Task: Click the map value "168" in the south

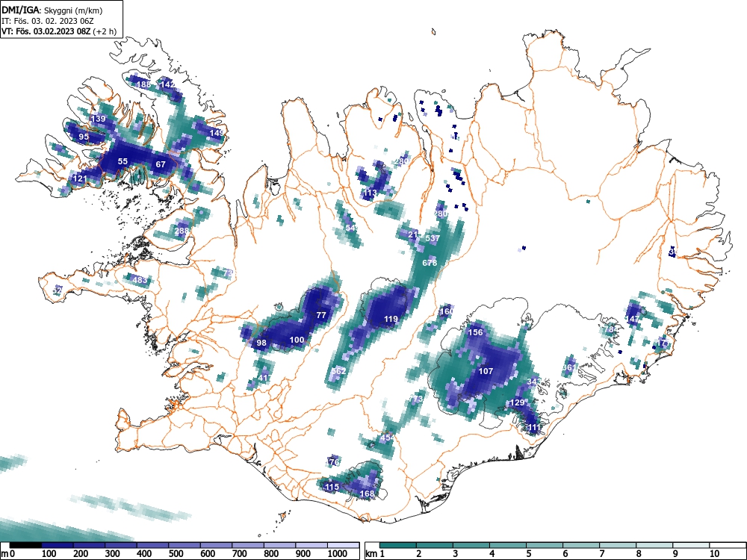Action: [x=367, y=494]
